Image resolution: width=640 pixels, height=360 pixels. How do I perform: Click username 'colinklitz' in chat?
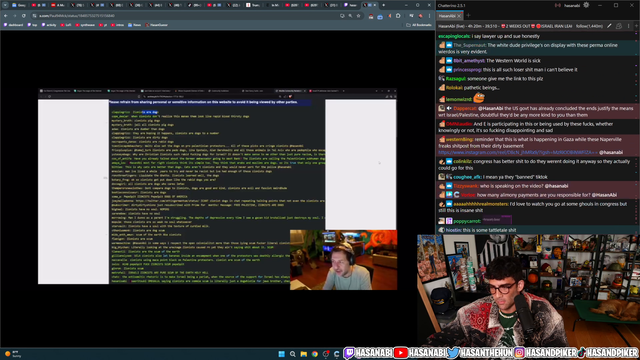tap(462, 162)
